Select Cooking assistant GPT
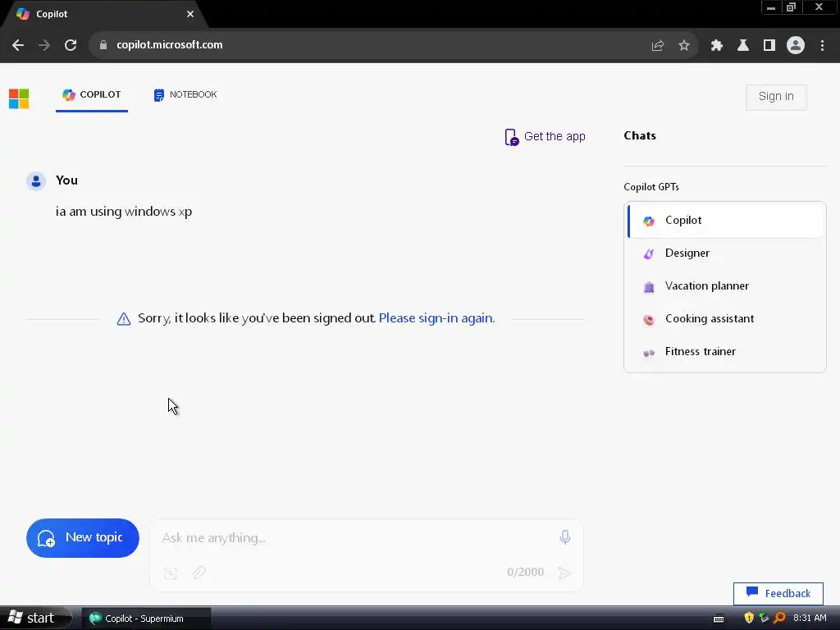 726,319
